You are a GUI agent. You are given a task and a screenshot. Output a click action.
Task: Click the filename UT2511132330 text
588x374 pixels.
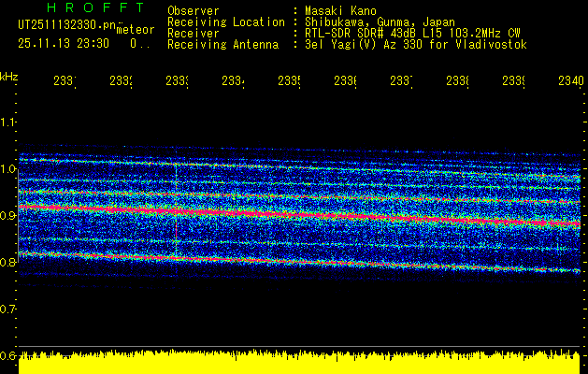point(66,25)
